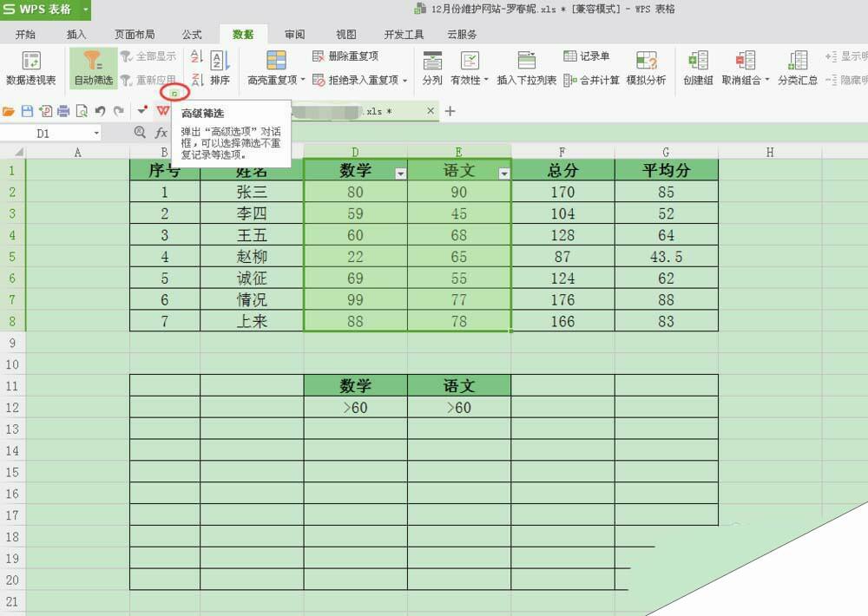Expand the 拒绝录入重复项 dropdown arrow
This screenshot has height=616, width=868.
(x=405, y=81)
